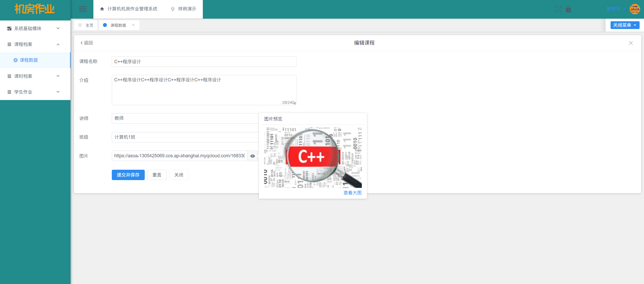Image resolution: width=644 pixels, height=284 pixels.
Task: Click the hamburger menu collapse icon
Action: pyautogui.click(x=83, y=9)
